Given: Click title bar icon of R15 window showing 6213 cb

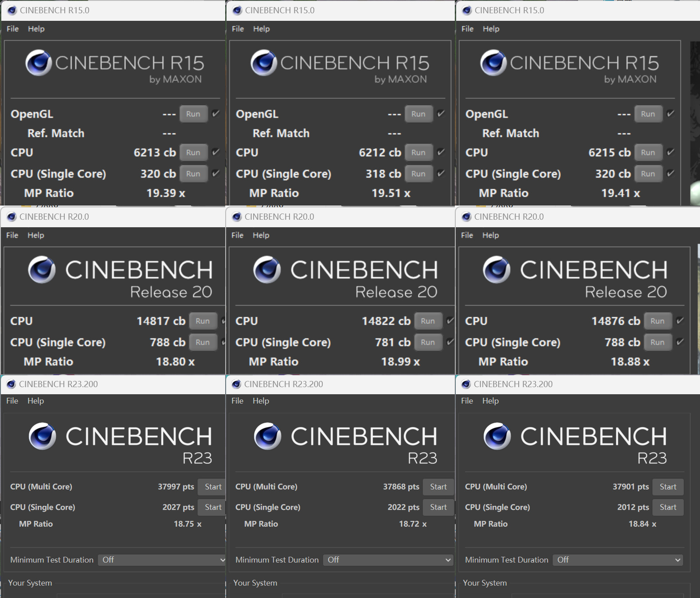Looking at the screenshot, I should pos(12,11).
